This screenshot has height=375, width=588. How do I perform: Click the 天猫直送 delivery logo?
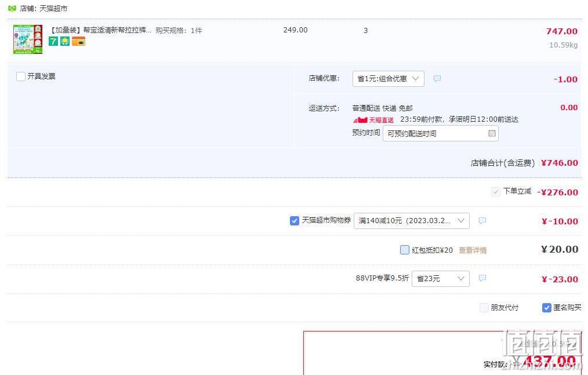pyautogui.click(x=373, y=120)
